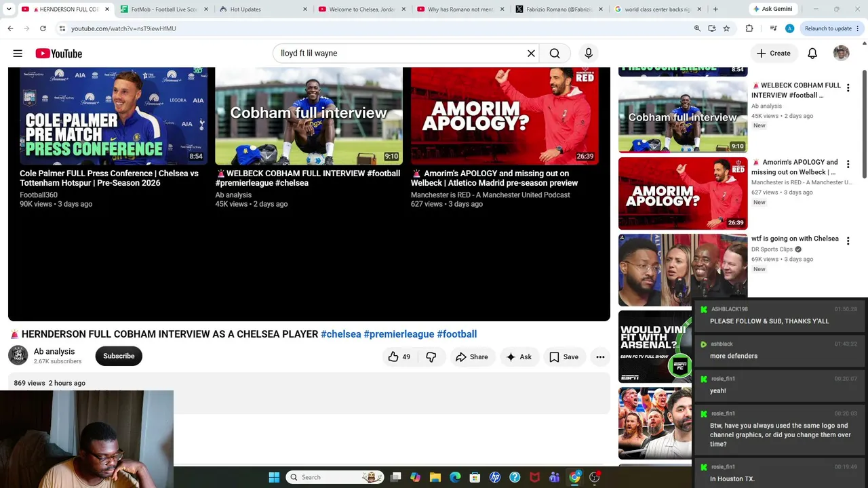Open Ab analysis channel name link

54,352
